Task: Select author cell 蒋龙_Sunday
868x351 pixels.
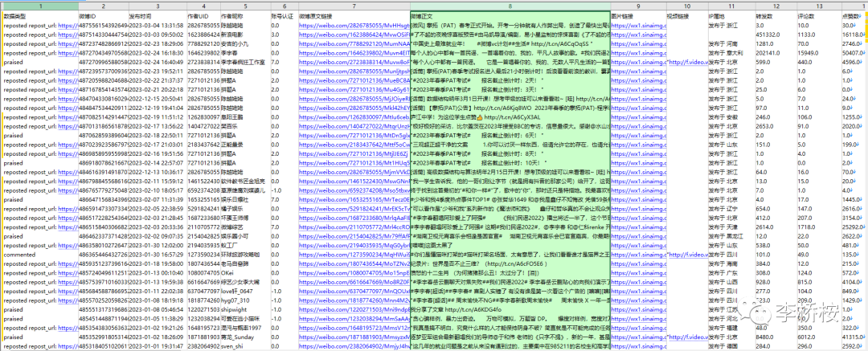Action: 245,337
